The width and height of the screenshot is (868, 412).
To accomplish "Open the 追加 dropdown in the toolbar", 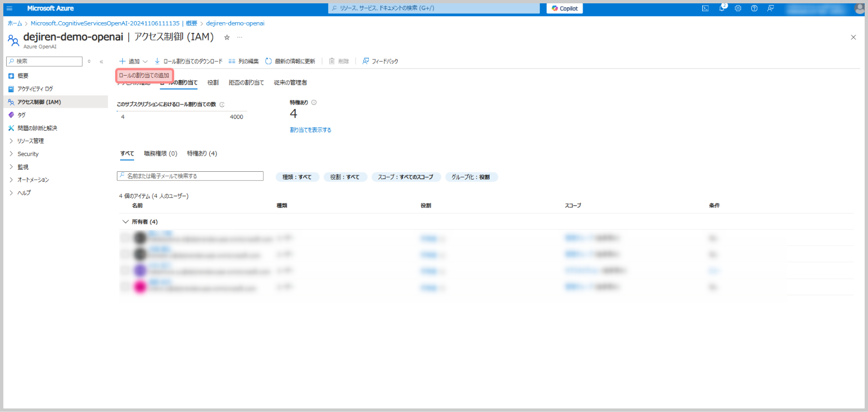I will pyautogui.click(x=134, y=61).
